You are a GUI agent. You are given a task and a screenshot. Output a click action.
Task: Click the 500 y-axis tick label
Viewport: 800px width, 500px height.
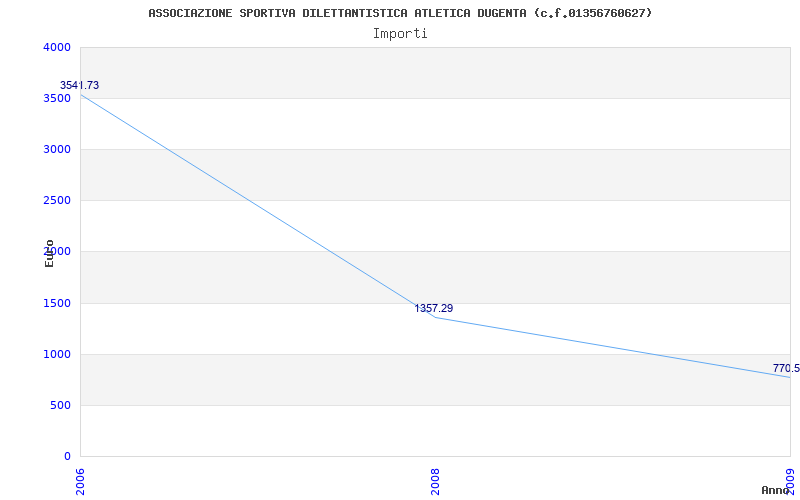pos(61,406)
